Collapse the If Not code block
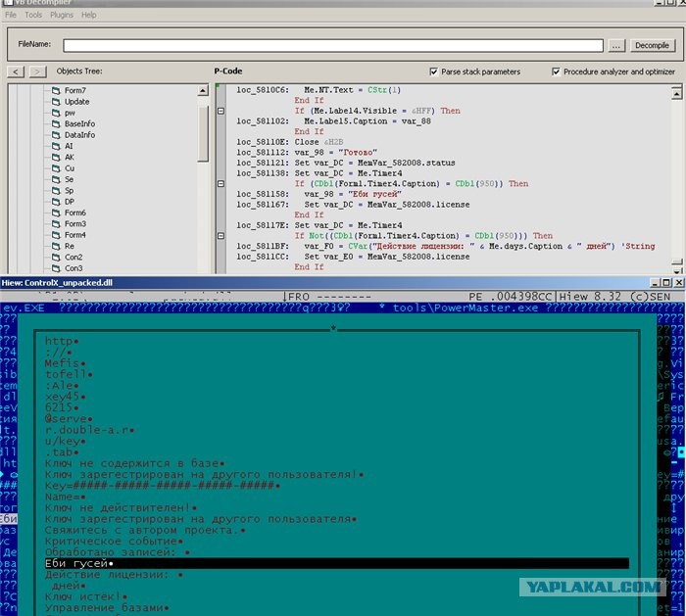This screenshot has height=616, width=686. [220, 236]
